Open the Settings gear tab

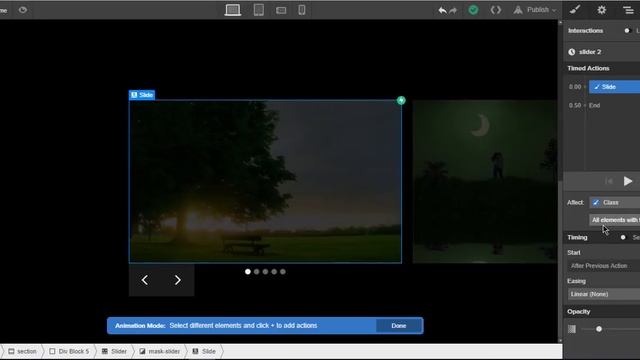coord(602,10)
